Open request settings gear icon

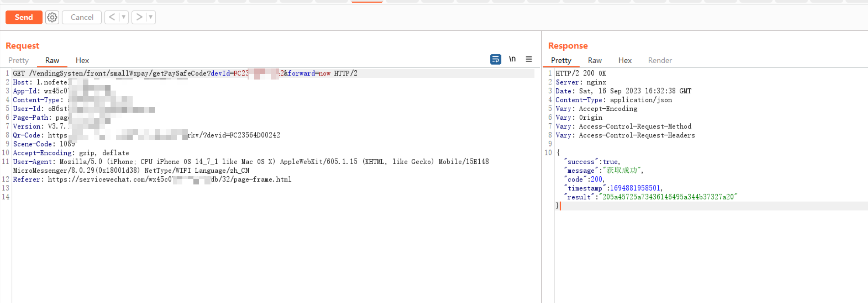[52, 17]
